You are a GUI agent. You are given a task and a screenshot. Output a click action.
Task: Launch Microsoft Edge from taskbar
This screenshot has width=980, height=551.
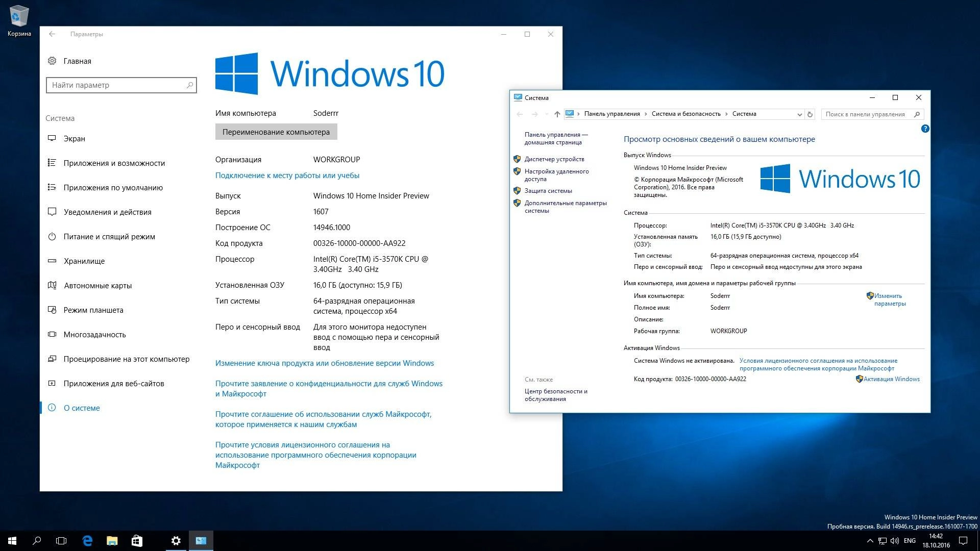(x=88, y=541)
